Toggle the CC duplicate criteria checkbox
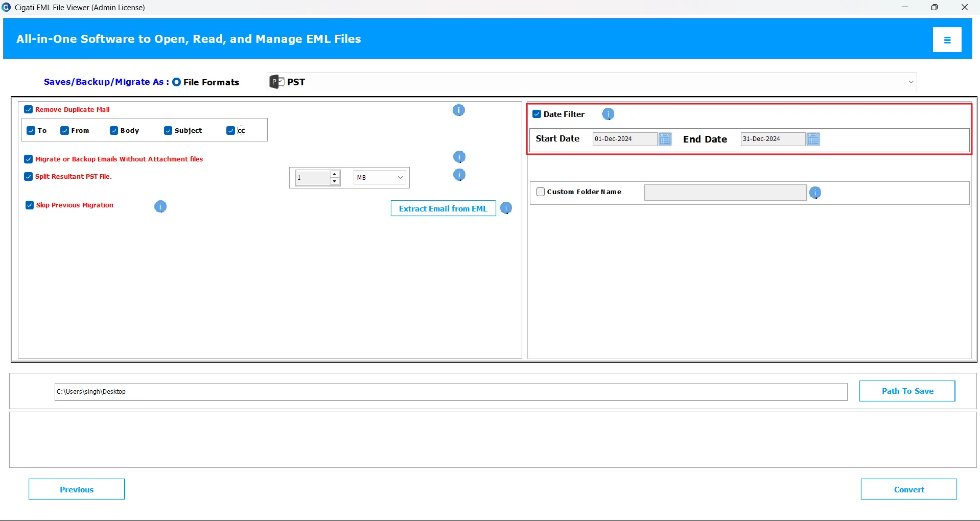The height and width of the screenshot is (521, 980). tap(231, 131)
